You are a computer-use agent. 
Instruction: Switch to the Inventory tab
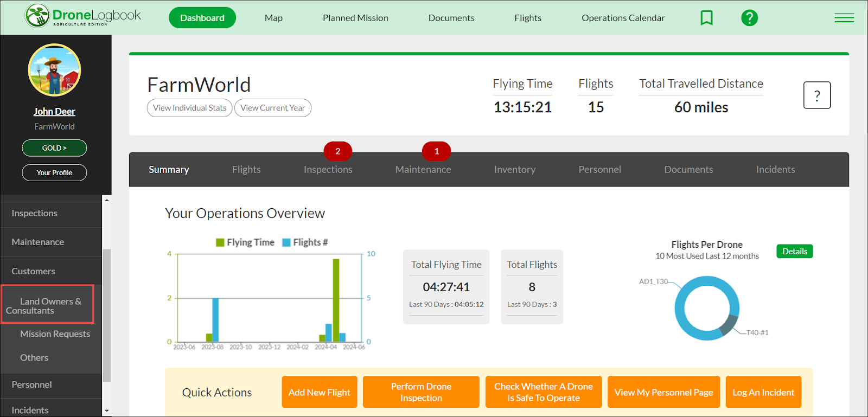click(514, 170)
